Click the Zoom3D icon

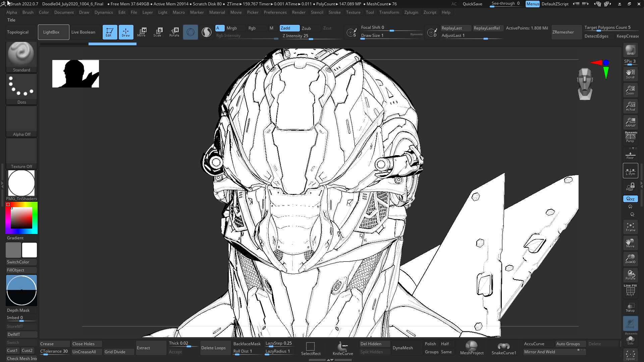[x=630, y=259]
